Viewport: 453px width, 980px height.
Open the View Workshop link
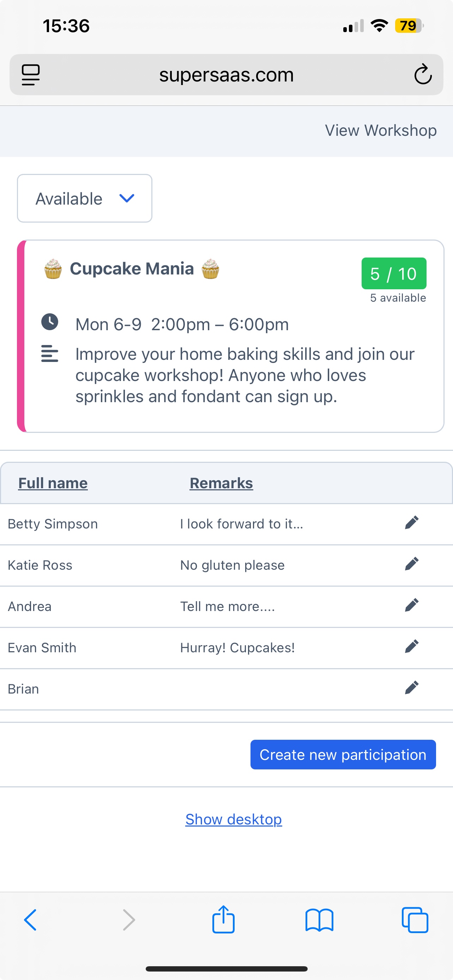pos(381,130)
